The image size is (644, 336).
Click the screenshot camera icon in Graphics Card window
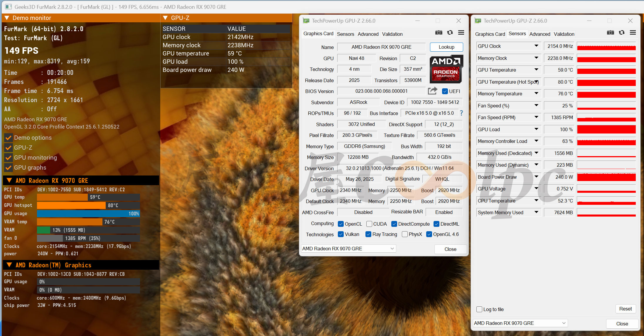click(439, 33)
